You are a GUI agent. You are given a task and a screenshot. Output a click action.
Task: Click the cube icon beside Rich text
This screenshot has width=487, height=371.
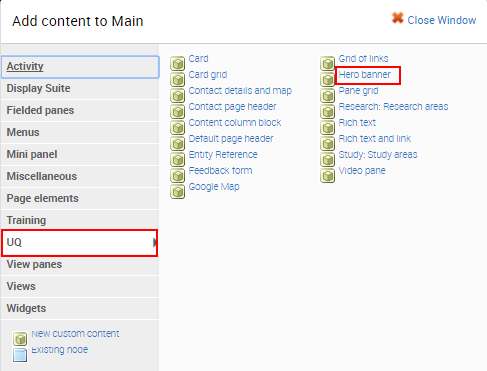328,127
